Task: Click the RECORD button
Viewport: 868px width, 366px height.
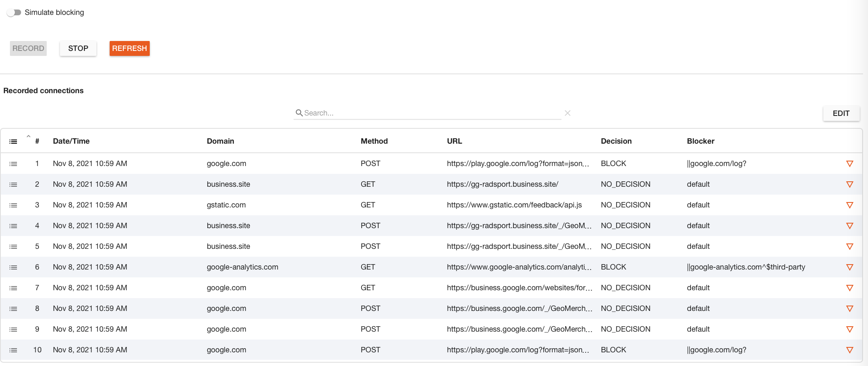Action: point(28,48)
